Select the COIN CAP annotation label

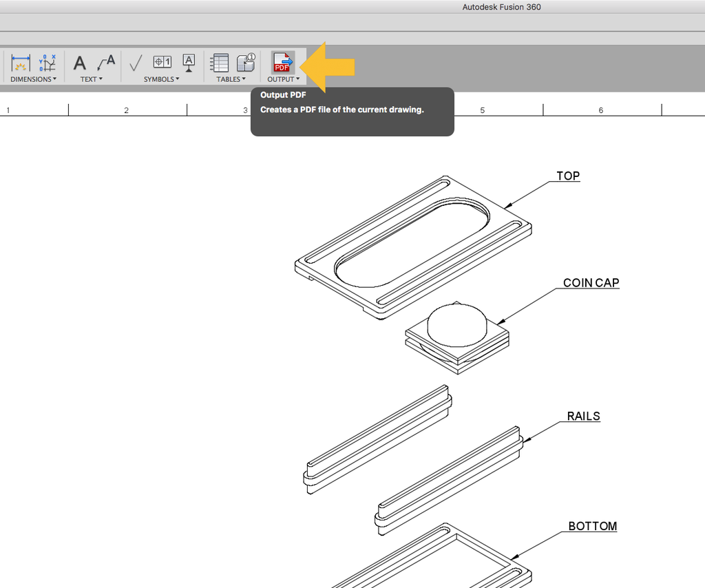pos(591,283)
